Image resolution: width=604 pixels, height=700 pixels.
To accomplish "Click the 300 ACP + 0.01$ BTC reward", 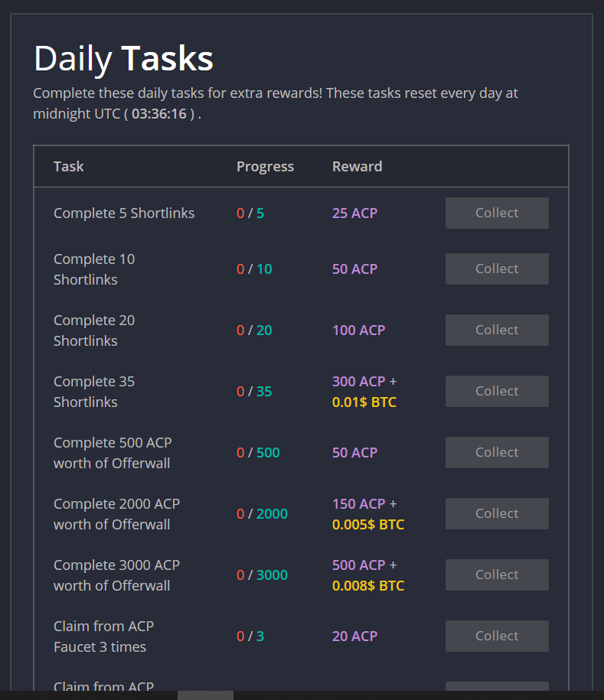I will [364, 392].
